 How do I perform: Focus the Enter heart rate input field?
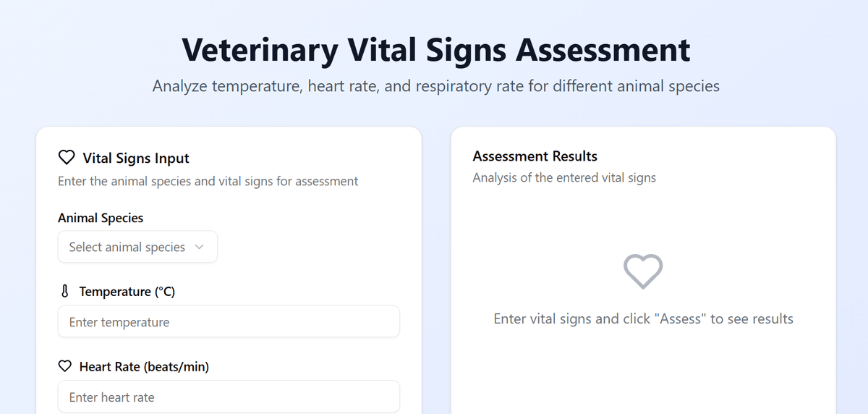point(229,397)
